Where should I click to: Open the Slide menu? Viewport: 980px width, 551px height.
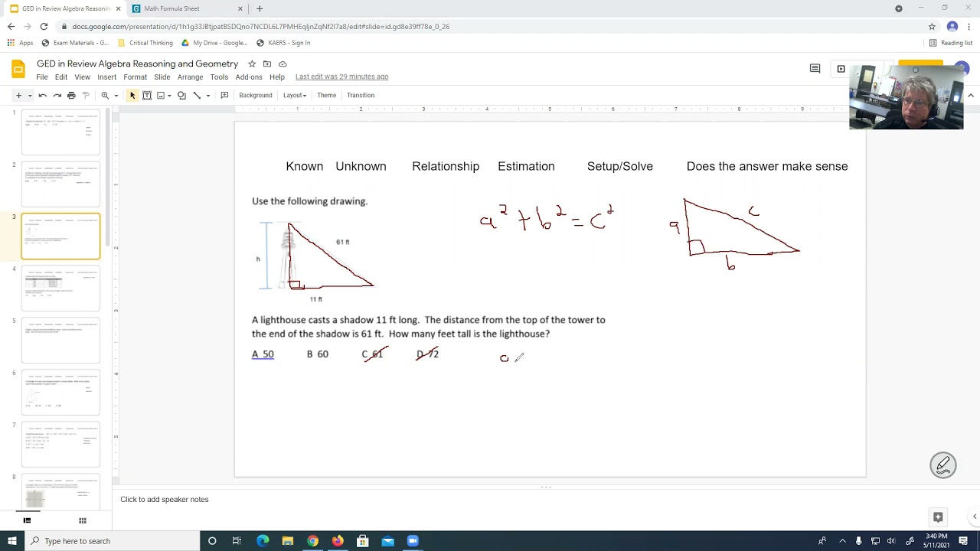162,77
